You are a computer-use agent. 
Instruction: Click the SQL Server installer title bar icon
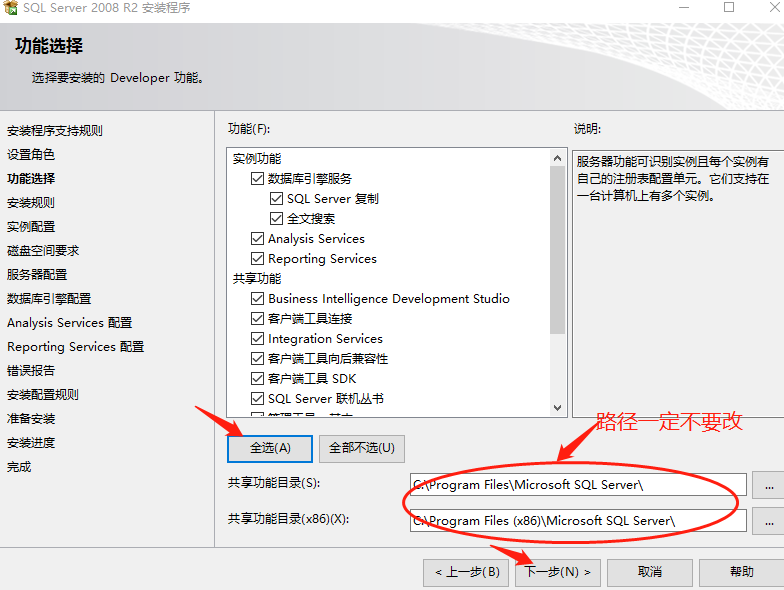tap(10, 6)
